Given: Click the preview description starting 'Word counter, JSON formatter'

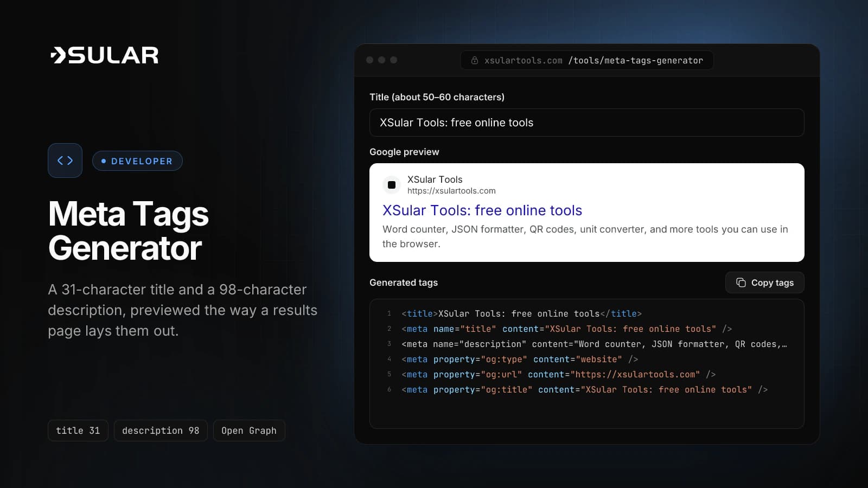Looking at the screenshot, I should [585, 236].
